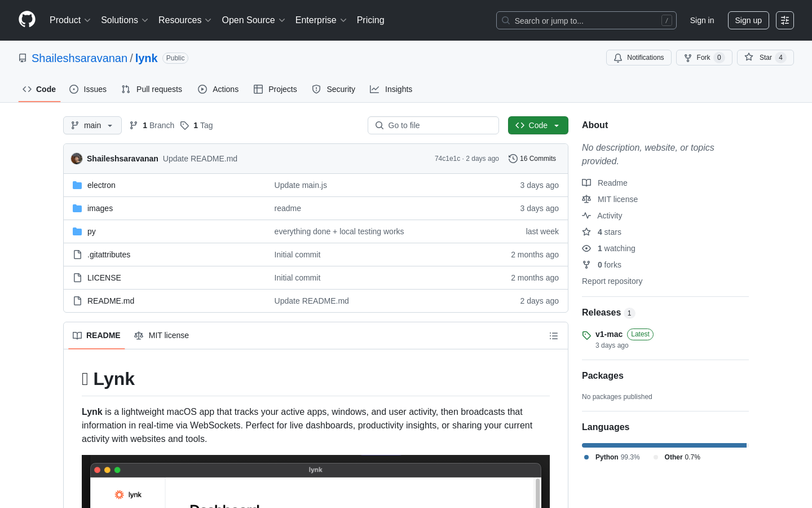Expand the Solutions menu
Screen dimensions: 812x508
124,20
